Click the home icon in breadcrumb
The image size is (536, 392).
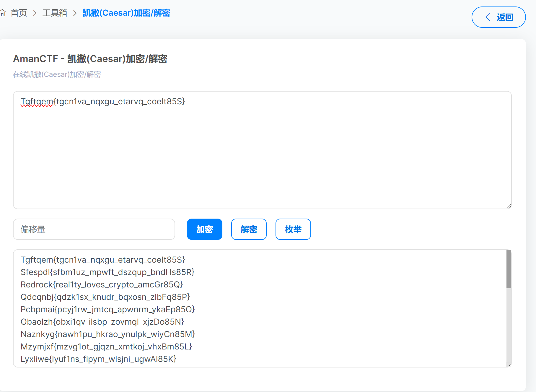(3, 13)
